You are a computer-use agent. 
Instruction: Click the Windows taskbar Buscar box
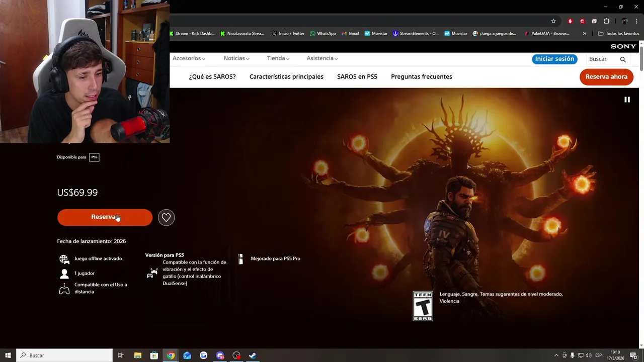pos(64,355)
